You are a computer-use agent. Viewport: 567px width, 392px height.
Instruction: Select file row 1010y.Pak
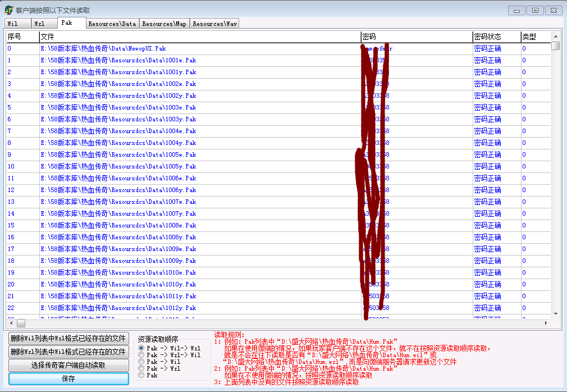[x=278, y=284]
